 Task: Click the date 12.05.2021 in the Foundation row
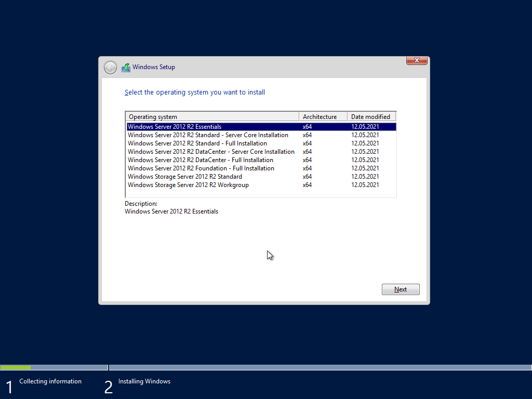pos(365,168)
